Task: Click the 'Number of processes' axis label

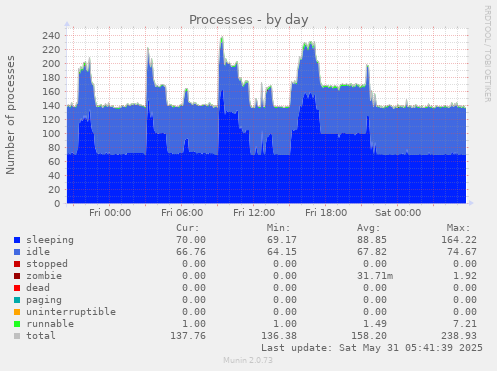Action: pos(10,115)
